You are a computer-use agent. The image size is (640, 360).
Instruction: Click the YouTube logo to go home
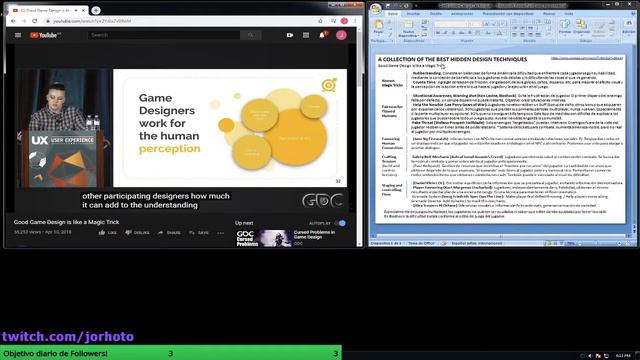(x=45, y=36)
